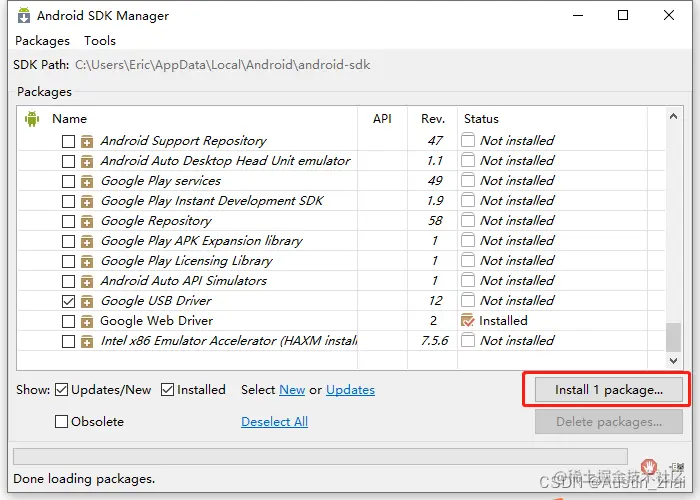This screenshot has width=700, height=500.
Task: Click package icon next to Google Play Licensing Library
Action: click(87, 262)
